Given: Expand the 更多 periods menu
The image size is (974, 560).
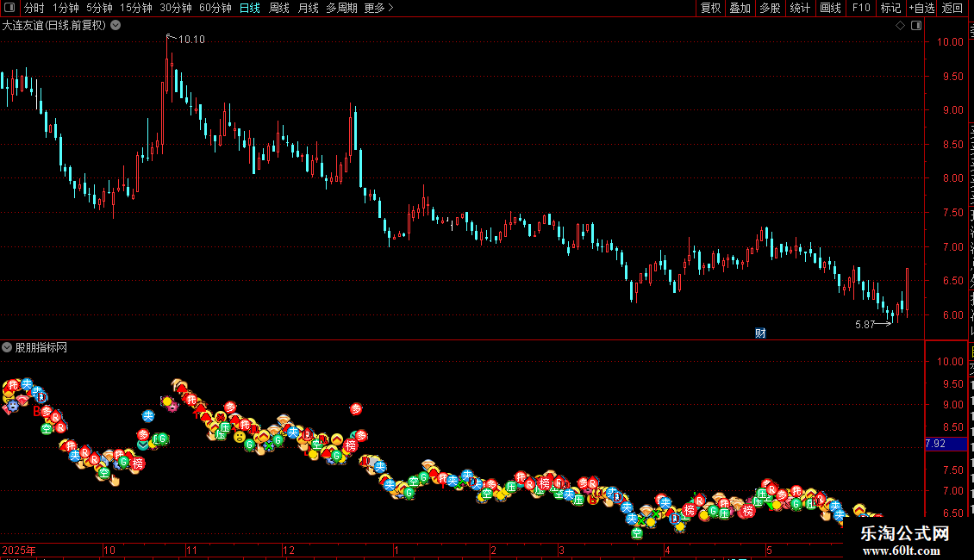Looking at the screenshot, I should (x=378, y=8).
